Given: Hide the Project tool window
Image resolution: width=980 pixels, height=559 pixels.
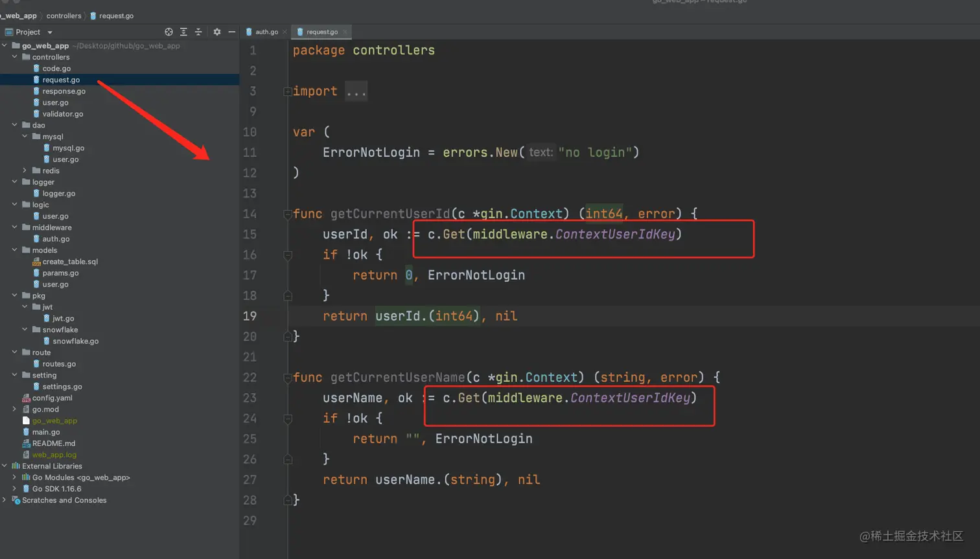Looking at the screenshot, I should click(231, 32).
